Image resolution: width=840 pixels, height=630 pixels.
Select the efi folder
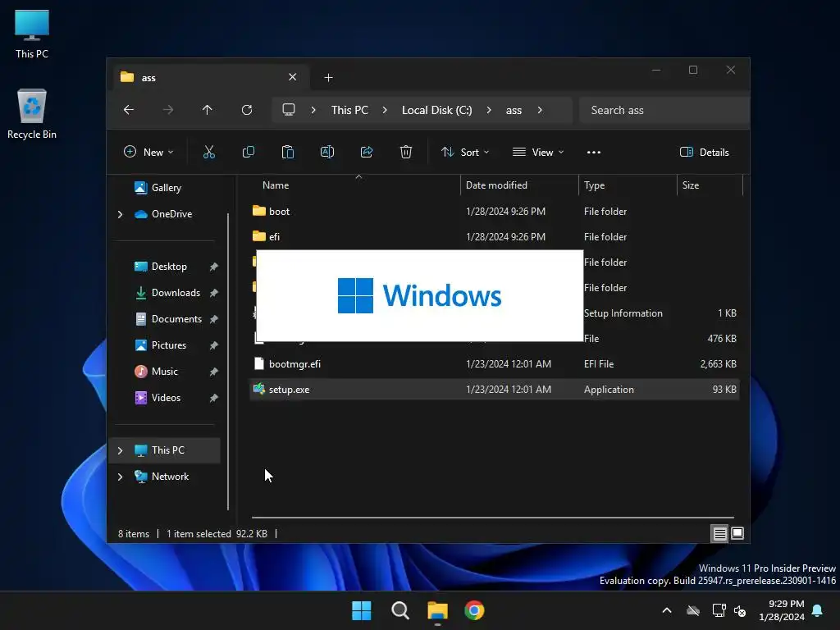click(x=494, y=237)
